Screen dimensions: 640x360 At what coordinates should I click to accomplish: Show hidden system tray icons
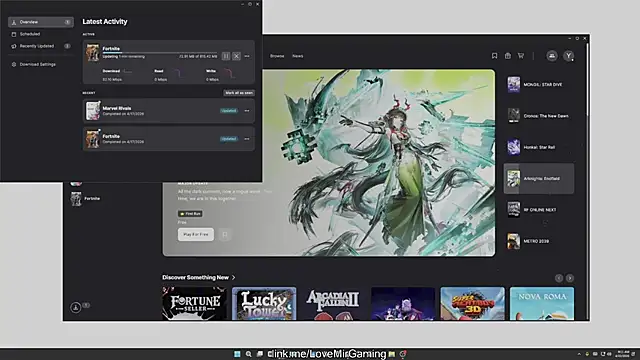pyautogui.click(x=579, y=354)
